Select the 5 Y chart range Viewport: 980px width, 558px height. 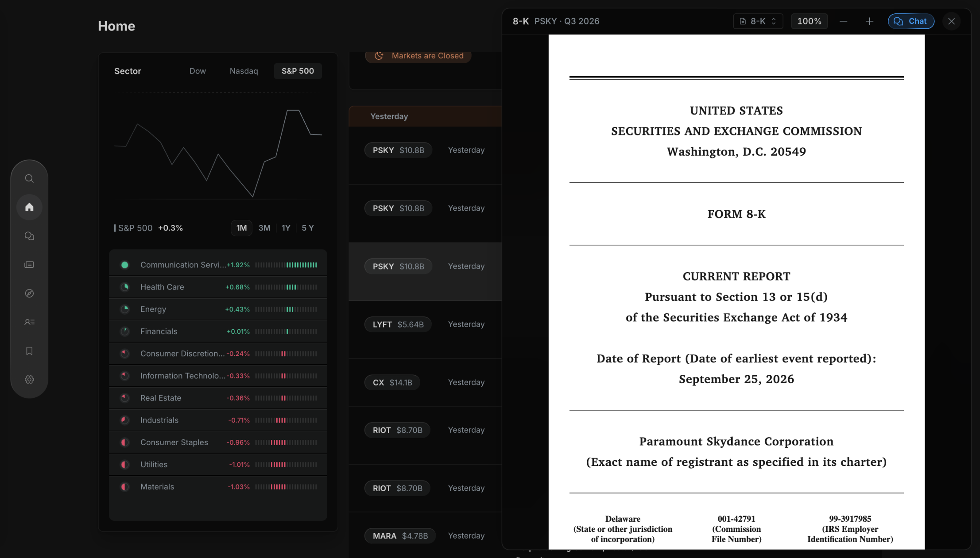308,228
